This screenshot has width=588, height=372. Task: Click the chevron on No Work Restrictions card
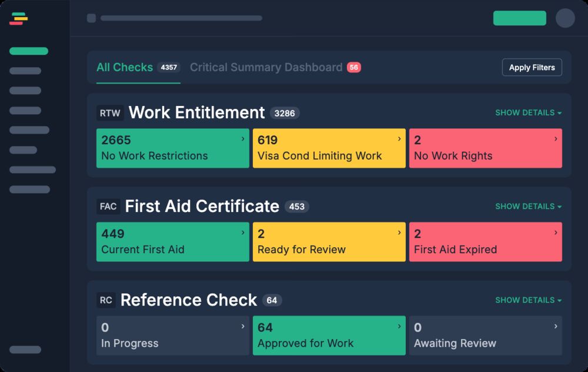click(x=243, y=139)
